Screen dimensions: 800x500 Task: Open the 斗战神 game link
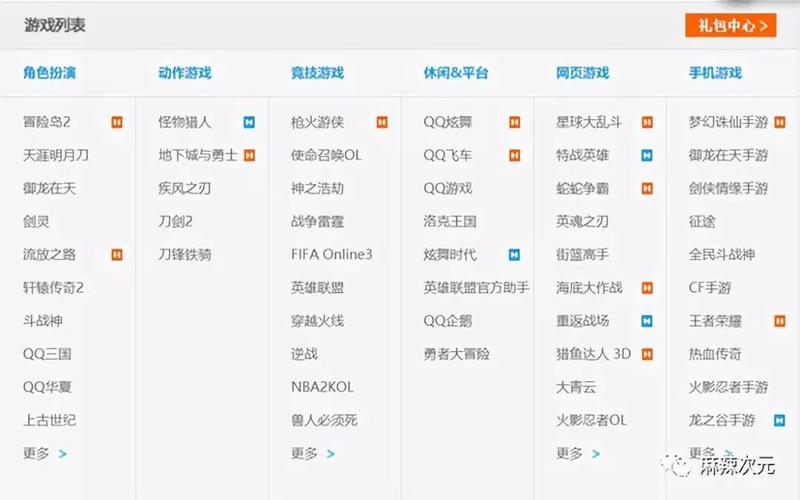[43, 321]
